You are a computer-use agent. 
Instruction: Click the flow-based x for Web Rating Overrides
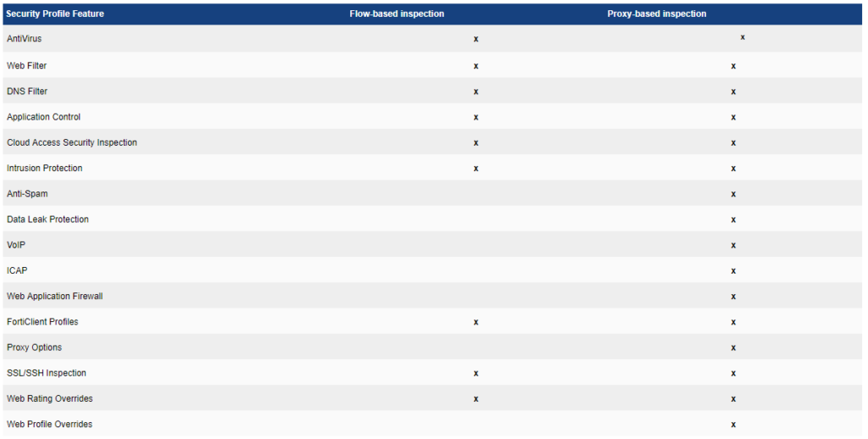476,399
